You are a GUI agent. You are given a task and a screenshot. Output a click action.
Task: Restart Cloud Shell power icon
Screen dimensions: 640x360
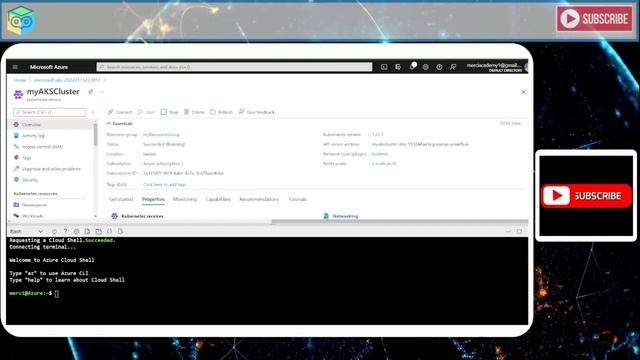[x=54, y=231]
